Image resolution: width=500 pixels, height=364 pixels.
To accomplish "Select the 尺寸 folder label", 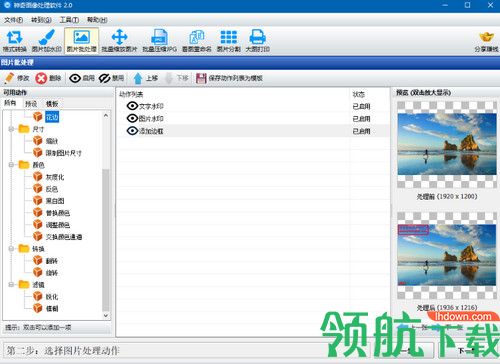I will (38, 129).
